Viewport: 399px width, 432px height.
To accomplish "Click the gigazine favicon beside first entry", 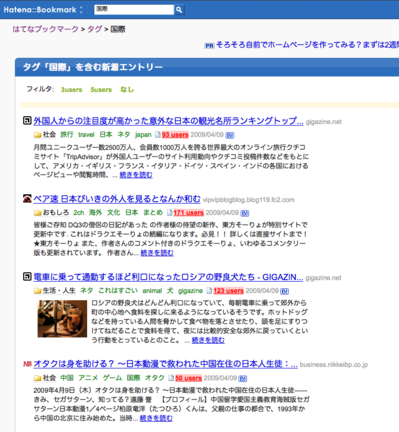I will [x=27, y=121].
